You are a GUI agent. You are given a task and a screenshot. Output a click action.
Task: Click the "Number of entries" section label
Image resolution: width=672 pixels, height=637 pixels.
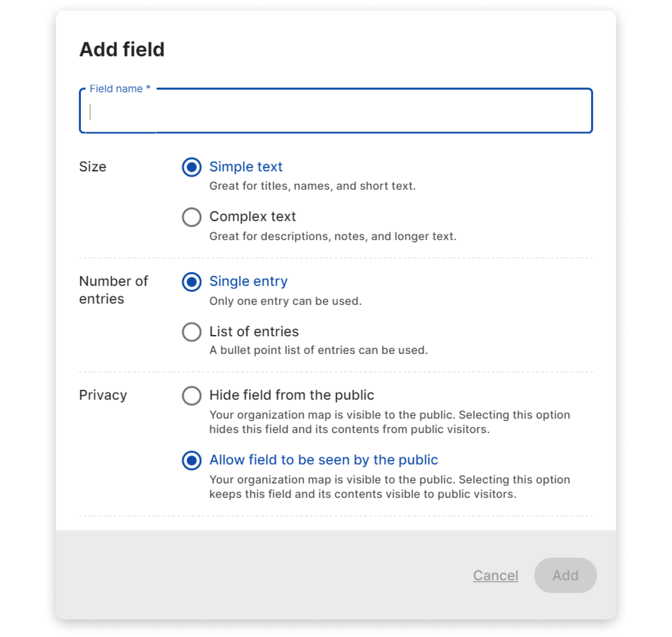point(113,290)
